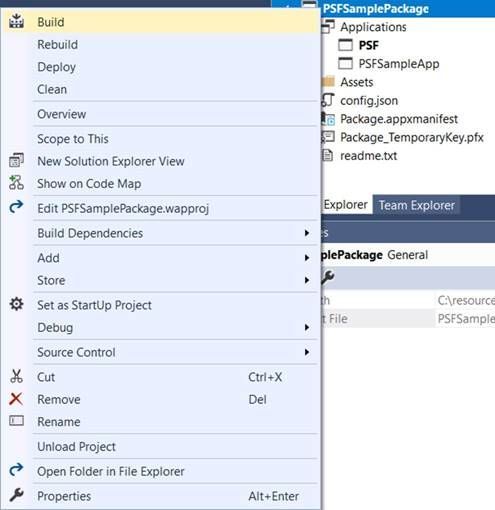Click the Properties wrench icon in menu
The width and height of the screenshot is (495, 510).
(16, 495)
